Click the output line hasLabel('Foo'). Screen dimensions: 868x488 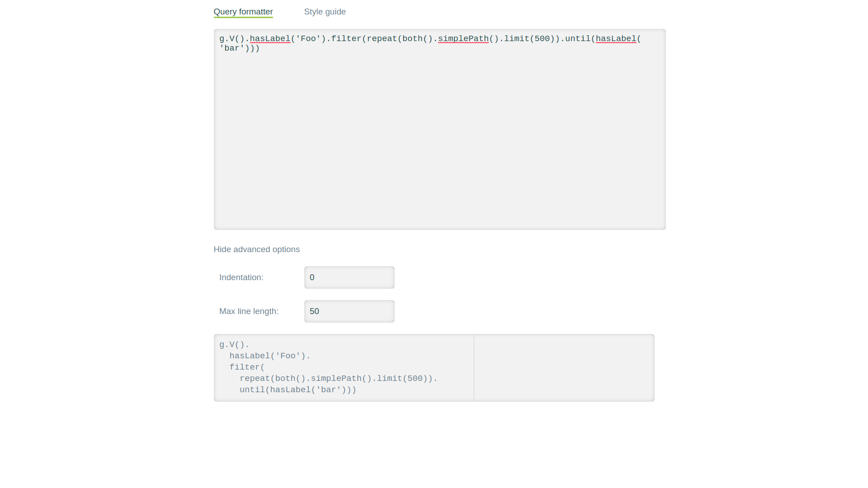point(270,356)
